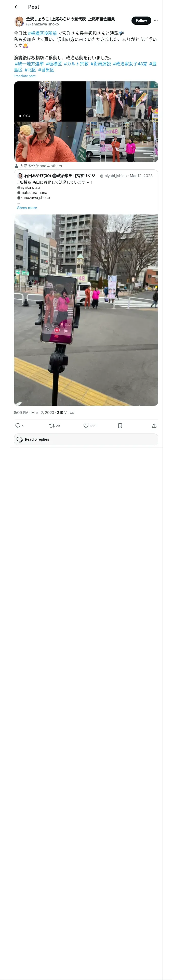The image size is (172, 980).
Task: Click the repost icon
Action: pos(51,425)
